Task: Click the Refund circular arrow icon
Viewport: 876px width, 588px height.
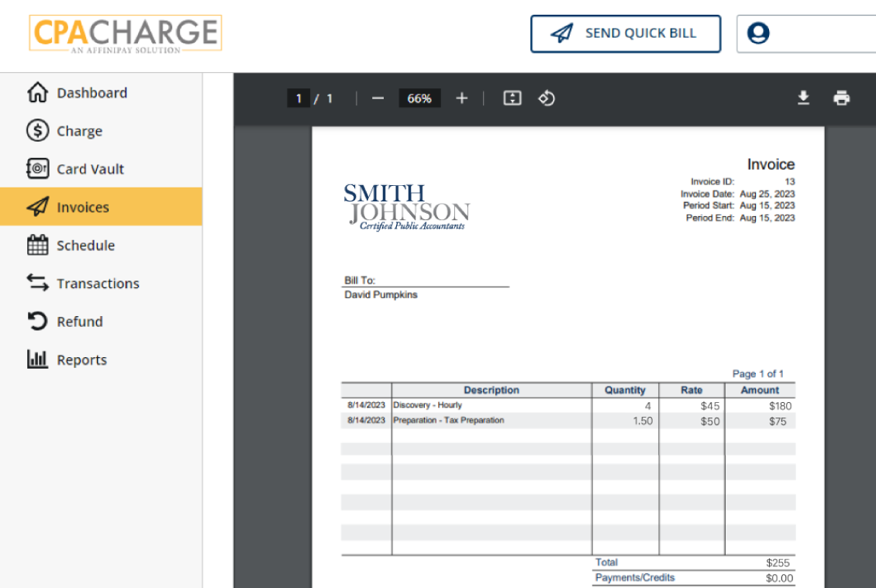Action: click(37, 321)
